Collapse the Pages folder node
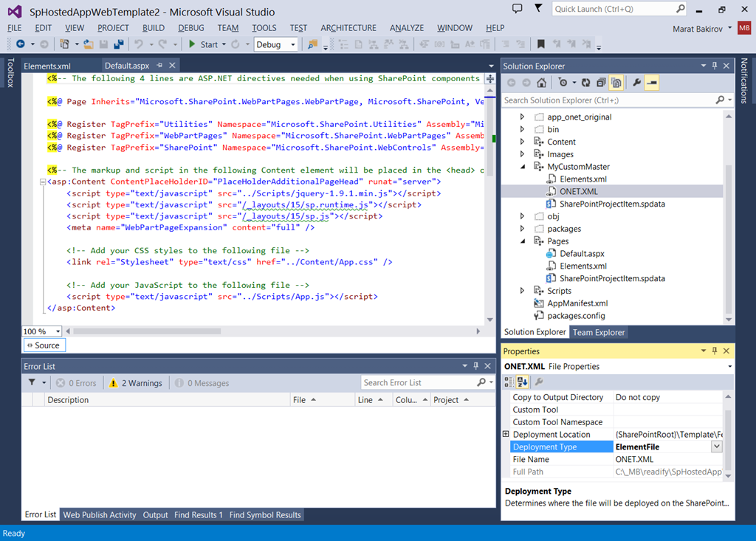Image resolution: width=756 pixels, height=541 pixels. point(522,241)
